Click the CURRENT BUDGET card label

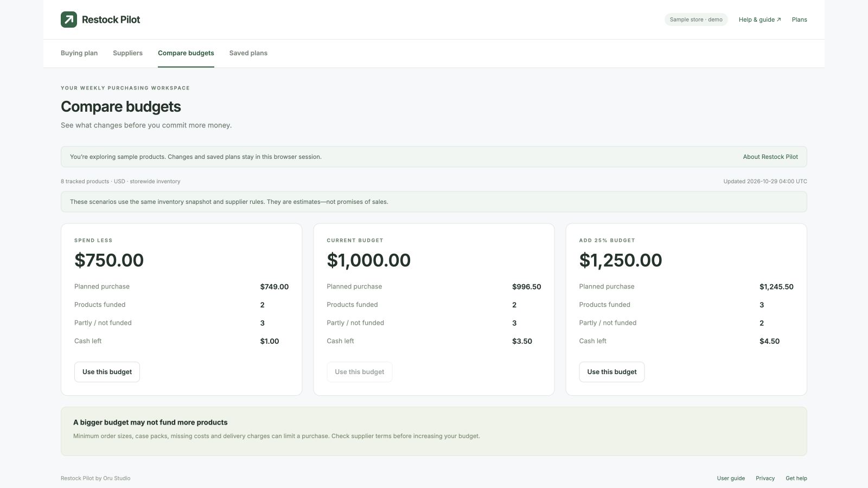(355, 240)
